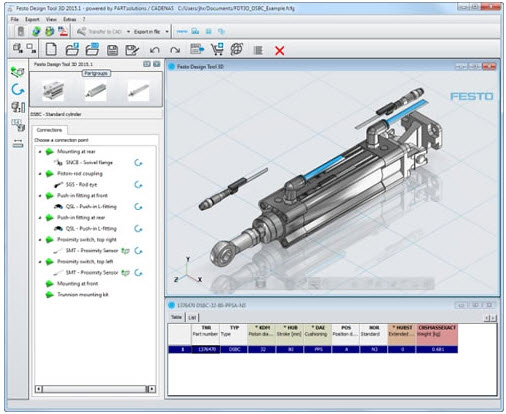
Task: Click the New document icon
Action: (51, 50)
